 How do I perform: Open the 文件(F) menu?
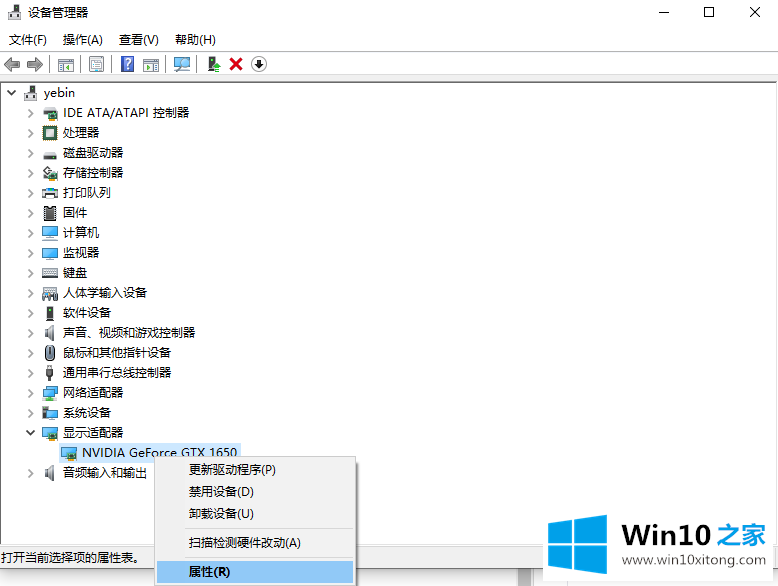(x=28, y=40)
